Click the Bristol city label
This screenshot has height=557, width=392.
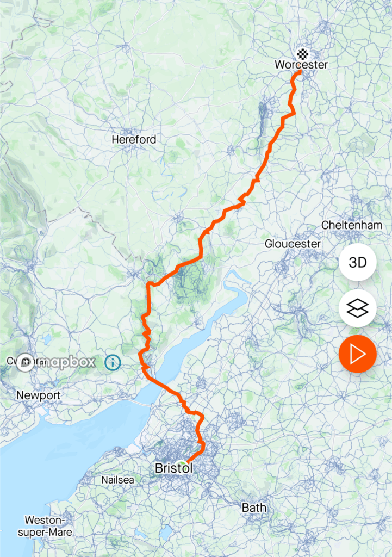[173, 468]
